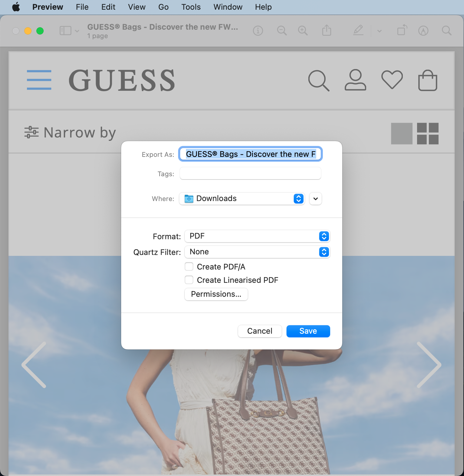The width and height of the screenshot is (464, 476).
Task: Click the Share toolbar icon
Action: coord(326,30)
